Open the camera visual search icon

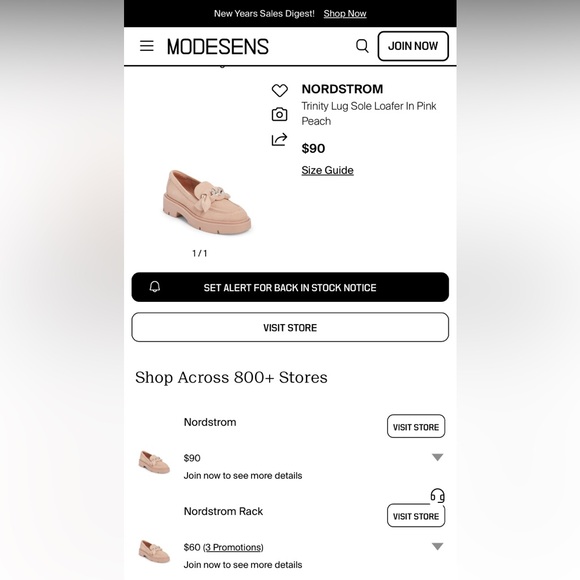point(280,114)
